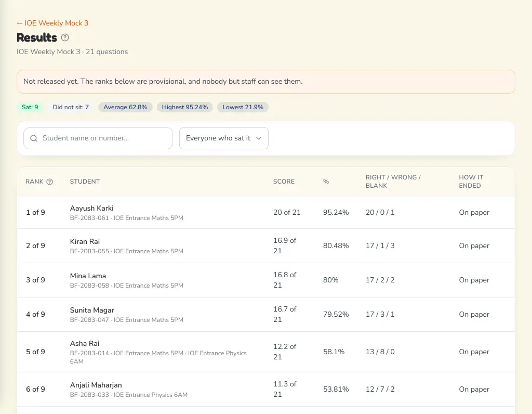This screenshot has height=414, width=532.
Task: Click the help icon next to RANK header
Action: (49, 182)
